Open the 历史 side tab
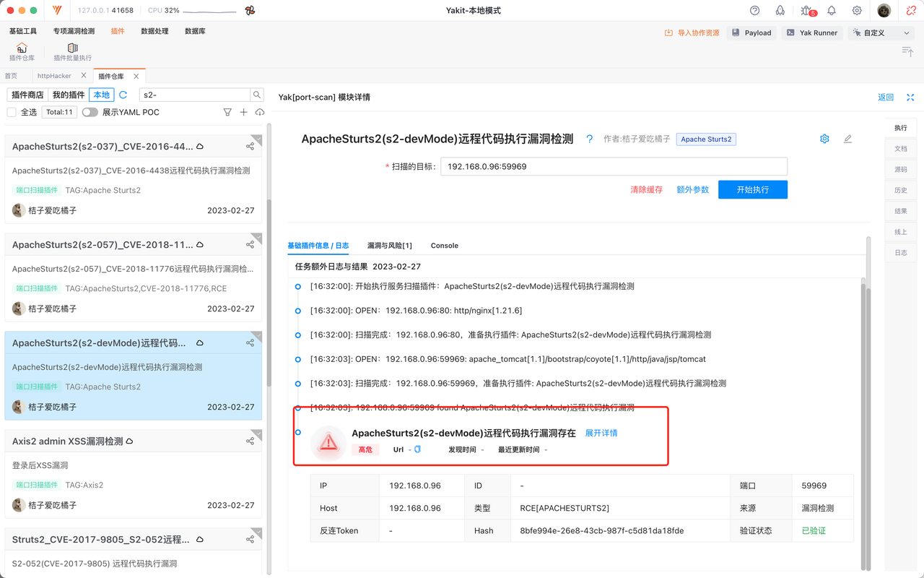This screenshot has width=924, height=578. [900, 191]
